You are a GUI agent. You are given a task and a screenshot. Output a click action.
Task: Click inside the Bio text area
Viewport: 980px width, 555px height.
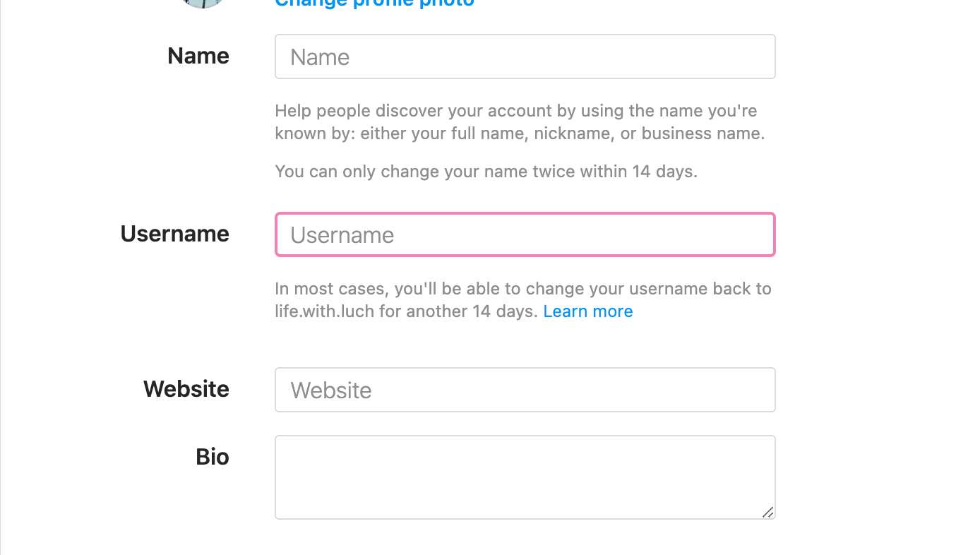click(x=525, y=477)
